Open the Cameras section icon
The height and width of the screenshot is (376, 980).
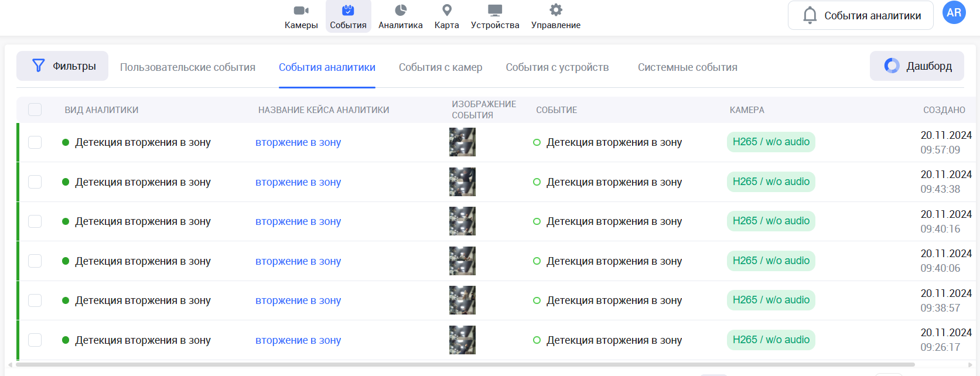[x=301, y=11]
